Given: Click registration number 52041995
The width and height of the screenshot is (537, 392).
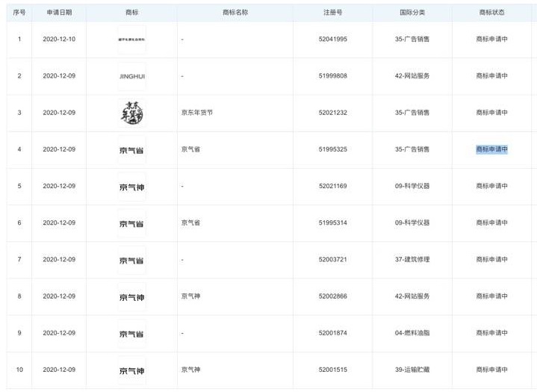Looking at the screenshot, I should click(333, 39).
